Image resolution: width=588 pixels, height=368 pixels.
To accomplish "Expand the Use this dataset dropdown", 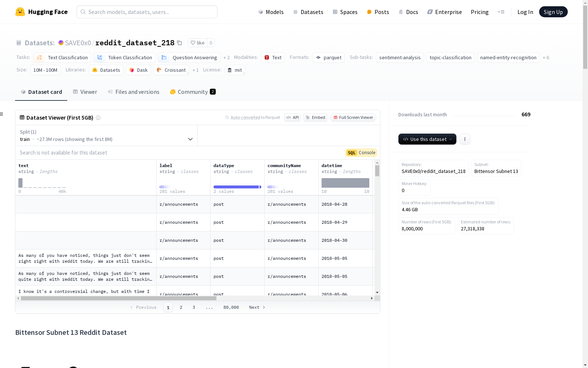I will [x=427, y=139].
